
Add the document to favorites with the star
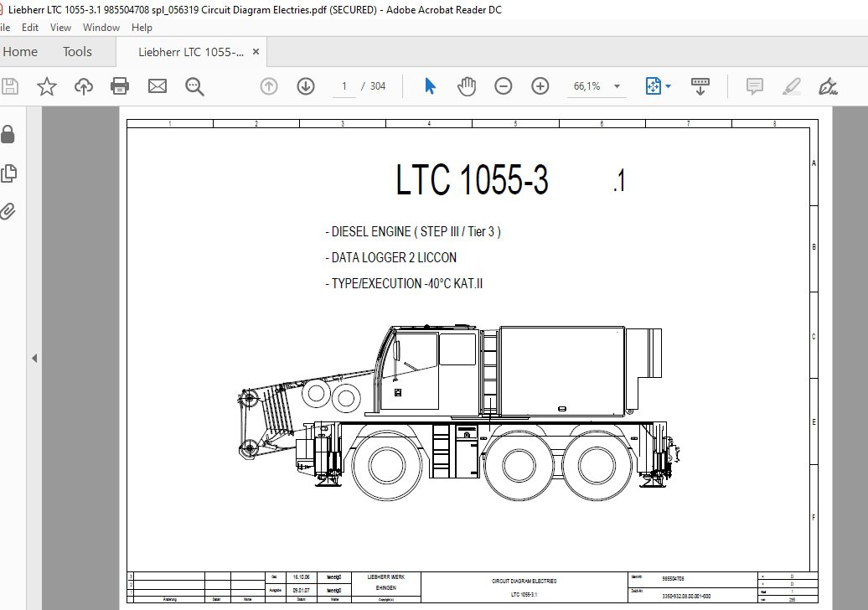(x=47, y=85)
